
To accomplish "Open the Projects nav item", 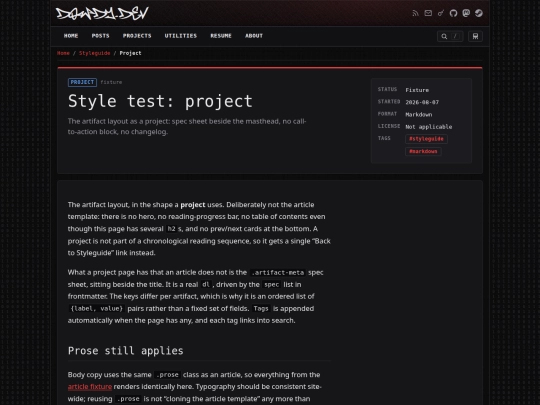I will 137,36.
